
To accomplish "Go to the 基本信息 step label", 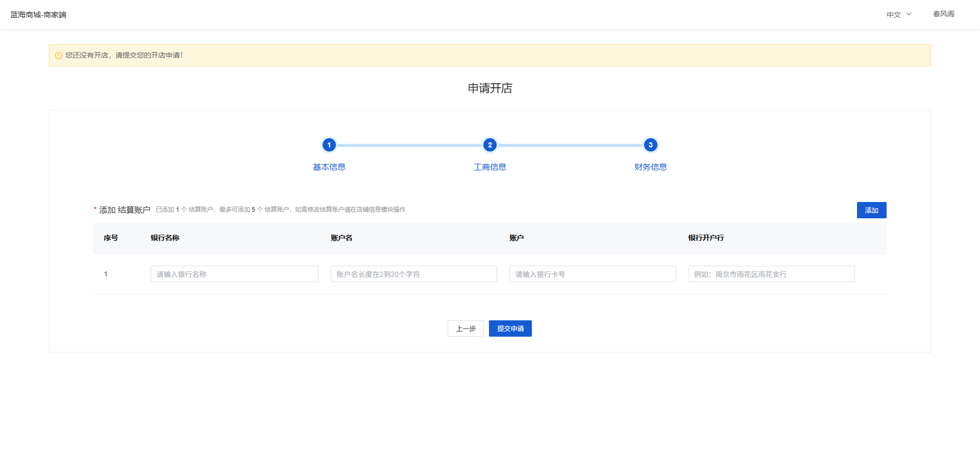I will point(329,167).
